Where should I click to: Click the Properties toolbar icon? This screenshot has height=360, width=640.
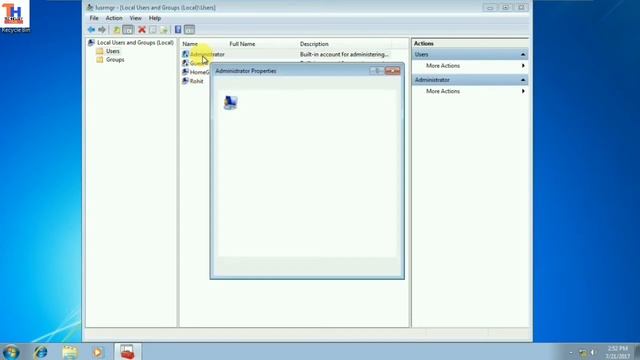tap(153, 30)
